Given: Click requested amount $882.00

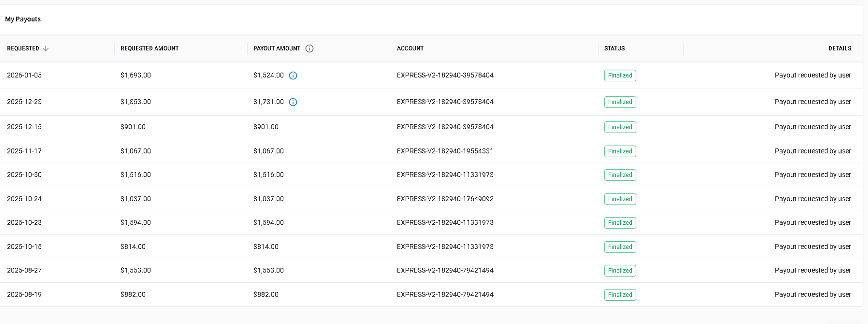Looking at the screenshot, I should tap(133, 294).
